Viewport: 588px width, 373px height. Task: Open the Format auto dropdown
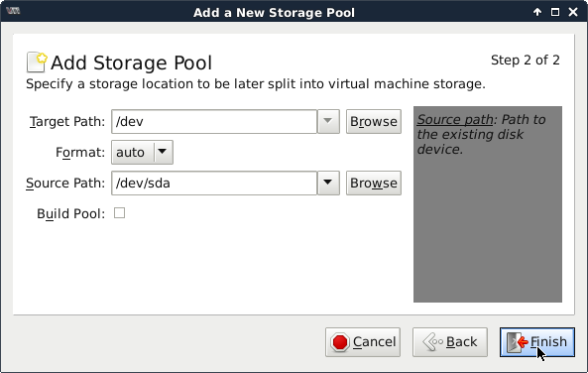142,152
